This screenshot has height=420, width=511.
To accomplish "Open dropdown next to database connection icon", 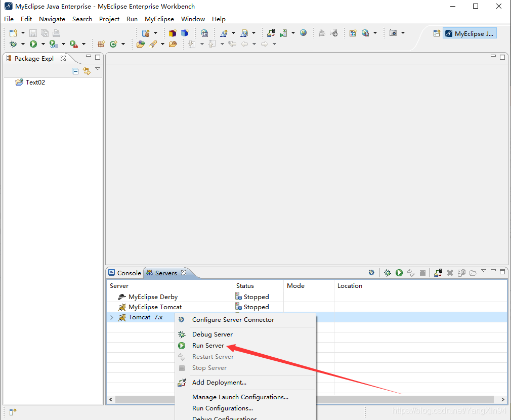I will click(x=155, y=33).
